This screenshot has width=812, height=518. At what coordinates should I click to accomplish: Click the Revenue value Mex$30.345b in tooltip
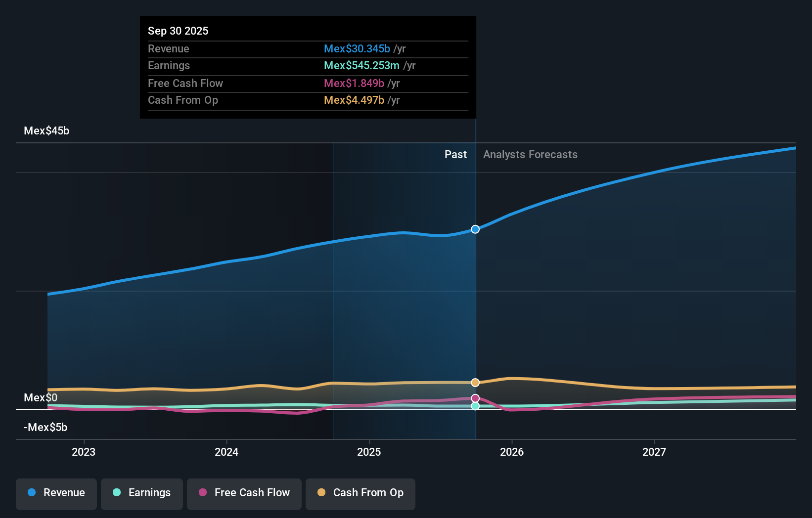pos(358,48)
